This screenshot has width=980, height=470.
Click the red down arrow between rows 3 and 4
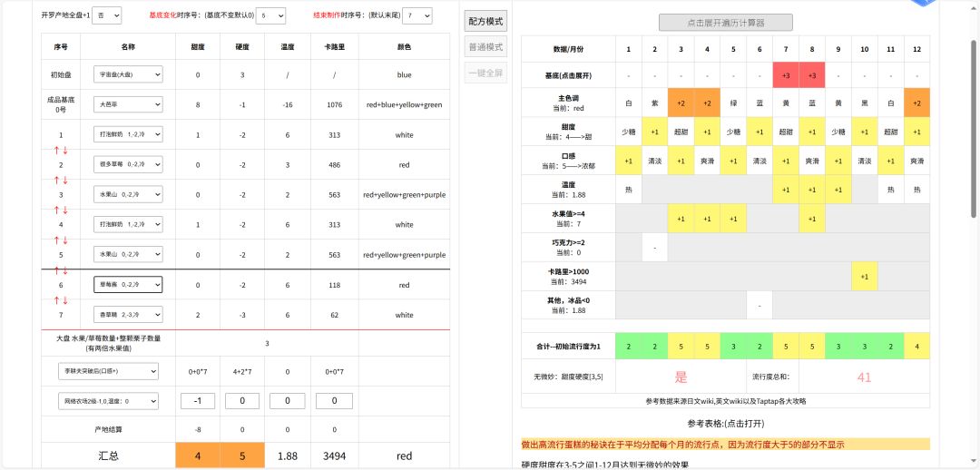(x=65, y=210)
